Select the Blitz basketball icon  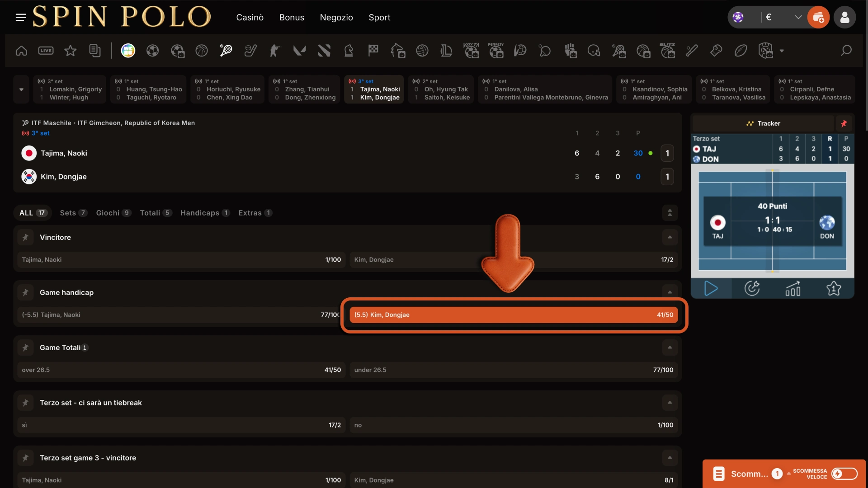667,51
